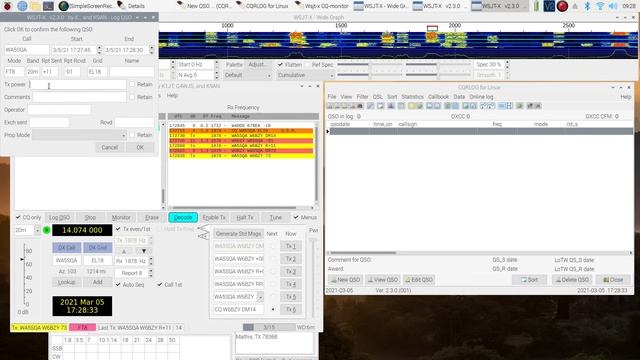The width and height of the screenshot is (640, 360).
Task: Click the Rx 1878 Hz spinner arrows
Action: pos(151,260)
